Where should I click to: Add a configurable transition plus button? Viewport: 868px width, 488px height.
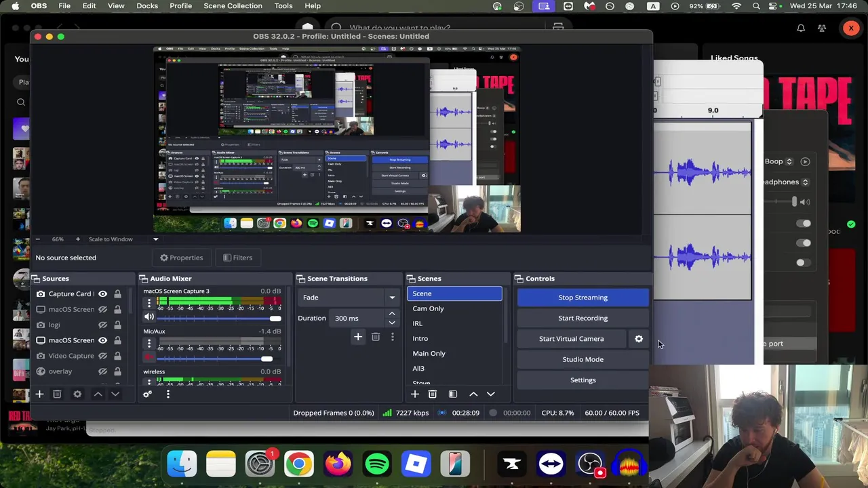[x=358, y=337]
